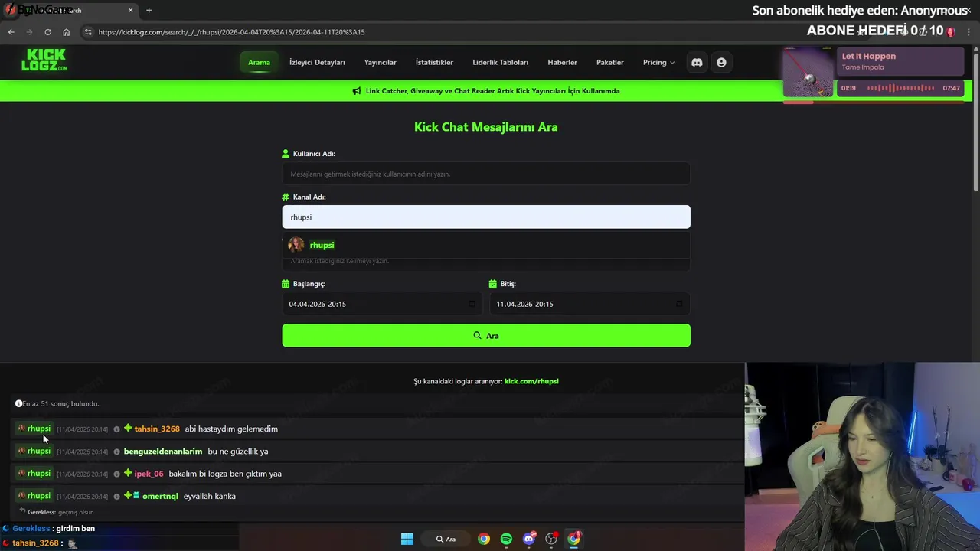
Task: Click rhupsi channel tag on ipek_06 row
Action: click(x=34, y=473)
